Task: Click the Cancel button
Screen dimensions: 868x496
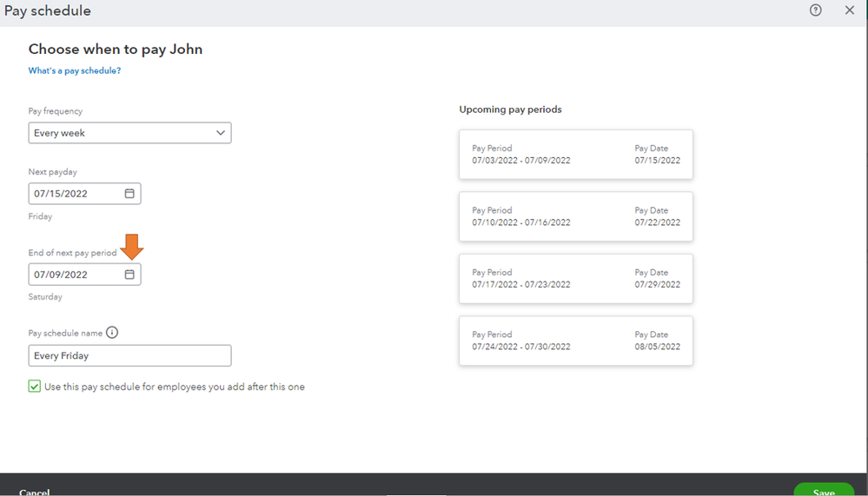Action: tap(35, 492)
